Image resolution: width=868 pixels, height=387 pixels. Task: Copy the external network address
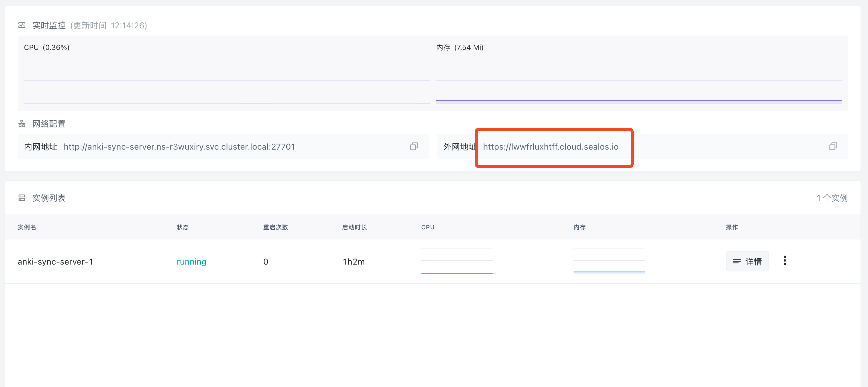pos(833,146)
